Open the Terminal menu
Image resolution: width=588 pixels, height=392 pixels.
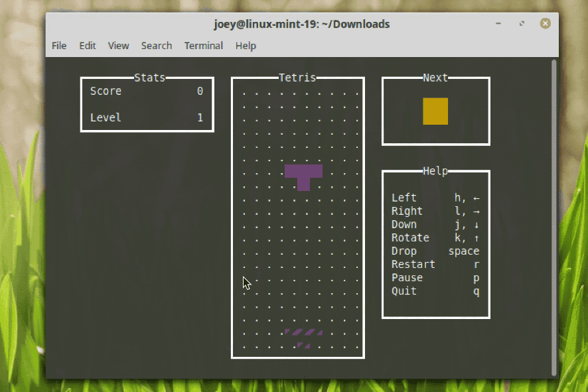point(204,46)
